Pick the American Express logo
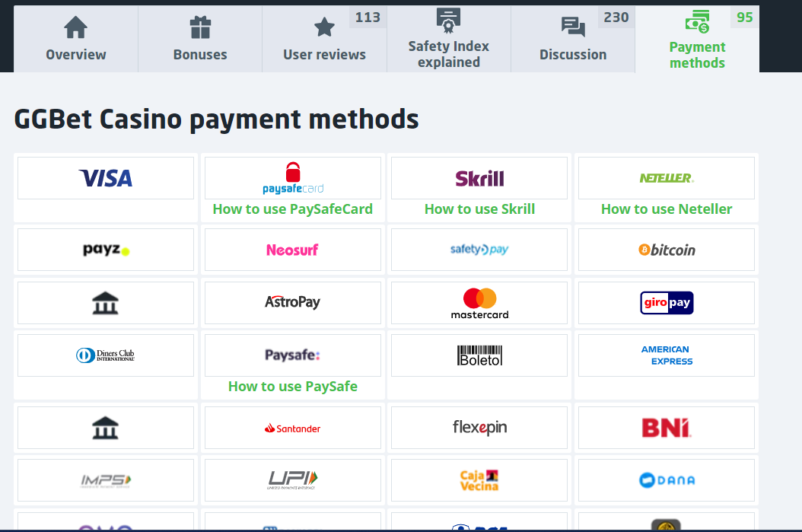 coord(667,355)
